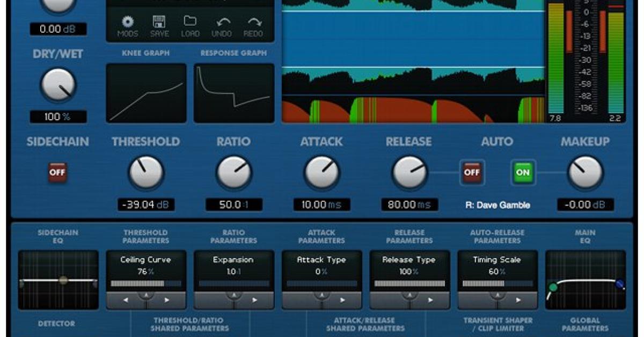Select the green node in Main EQ
Viewport: 644px width, 337px height.
[x=553, y=287]
